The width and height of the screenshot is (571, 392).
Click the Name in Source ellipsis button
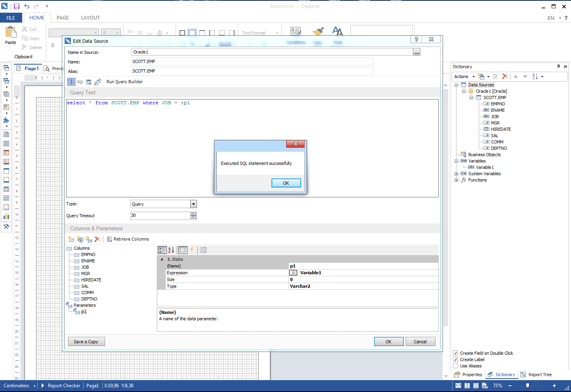point(416,52)
